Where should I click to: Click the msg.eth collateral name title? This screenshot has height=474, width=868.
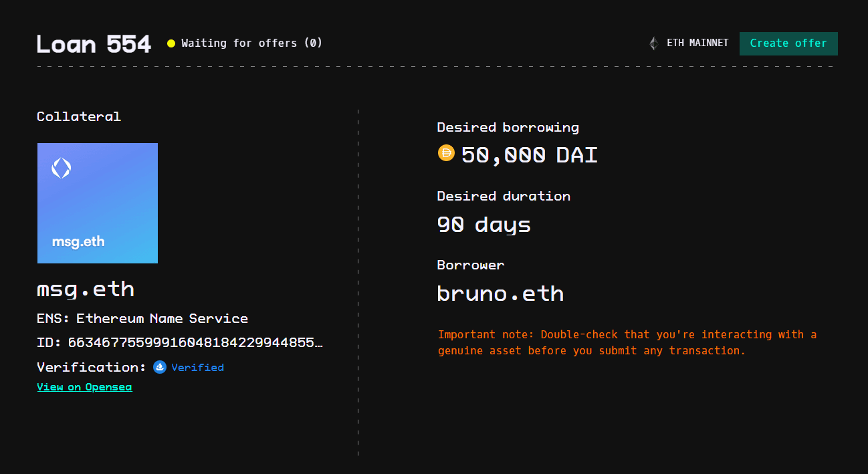point(86,289)
